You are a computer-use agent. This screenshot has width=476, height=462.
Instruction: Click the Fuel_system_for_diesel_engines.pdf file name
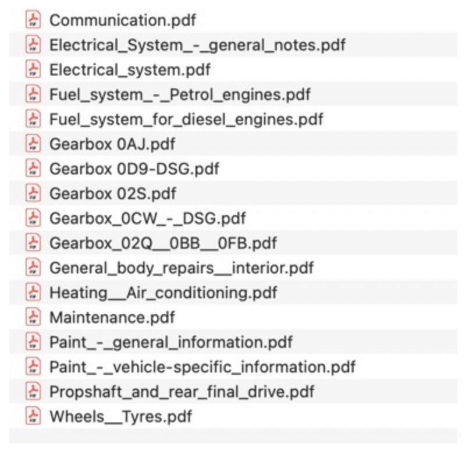coord(186,119)
